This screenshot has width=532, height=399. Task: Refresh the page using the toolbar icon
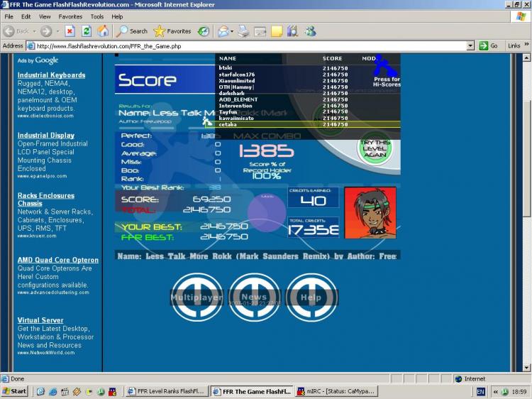[87, 31]
